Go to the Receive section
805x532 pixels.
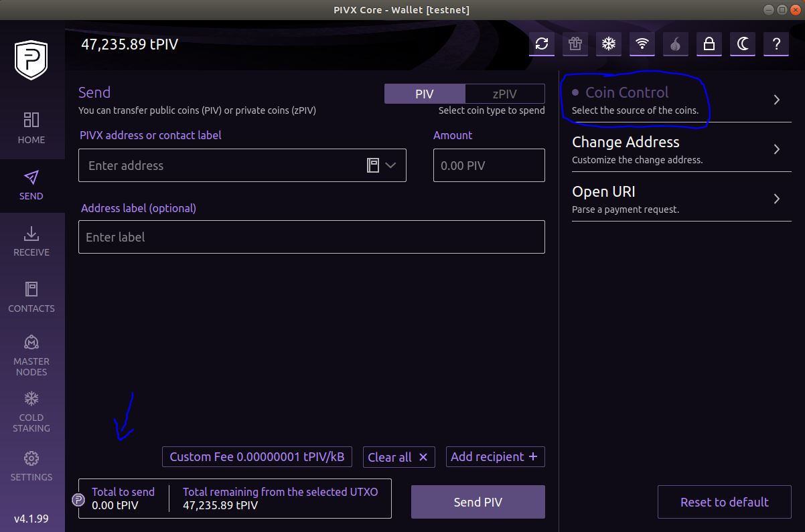pyautogui.click(x=31, y=242)
